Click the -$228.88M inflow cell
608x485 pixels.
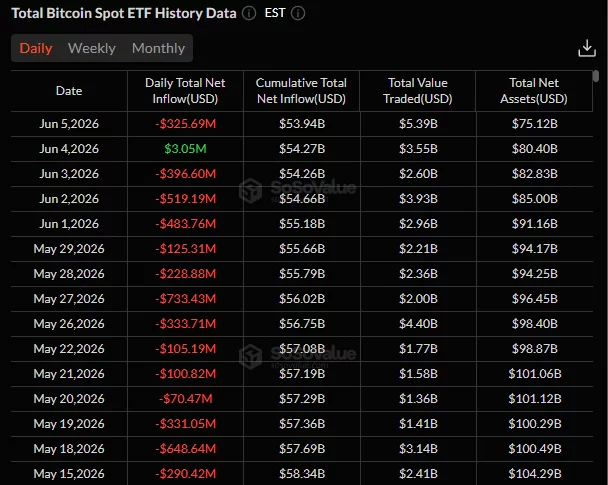tap(186, 274)
